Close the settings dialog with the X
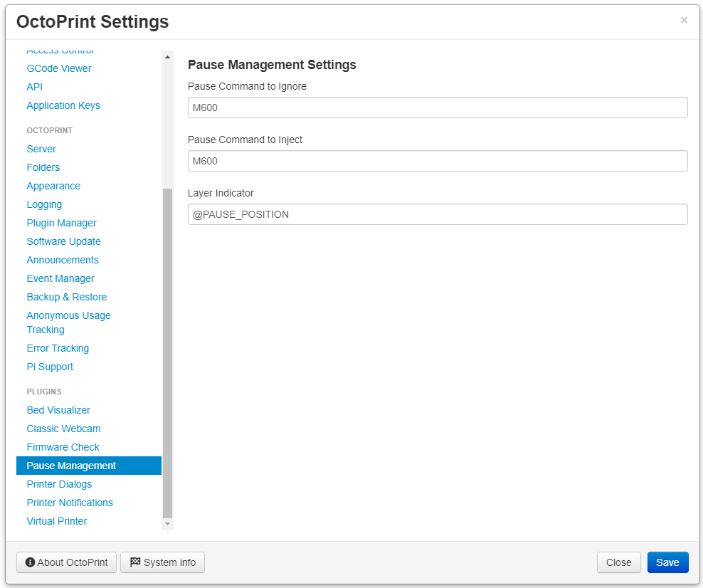 684,20
